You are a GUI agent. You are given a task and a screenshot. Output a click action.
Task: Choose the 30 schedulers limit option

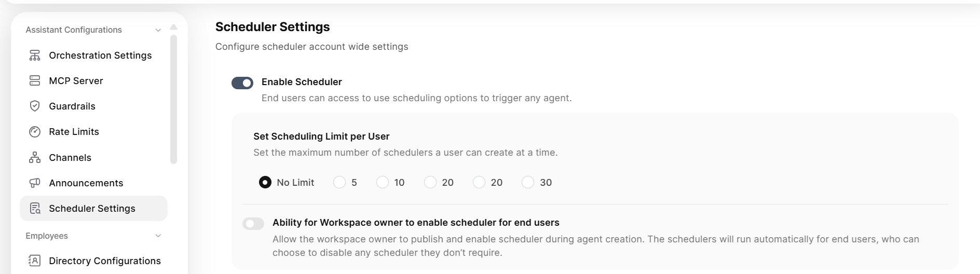click(528, 183)
